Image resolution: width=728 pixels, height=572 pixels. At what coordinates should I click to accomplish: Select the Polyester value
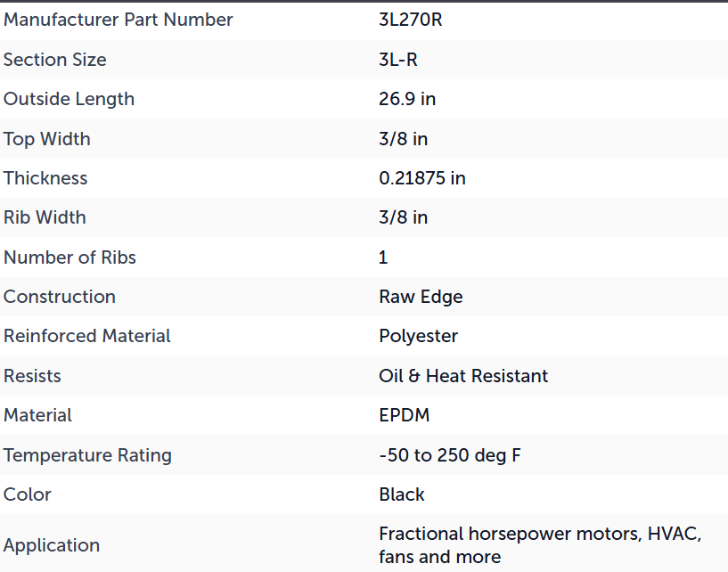pyautogui.click(x=418, y=337)
